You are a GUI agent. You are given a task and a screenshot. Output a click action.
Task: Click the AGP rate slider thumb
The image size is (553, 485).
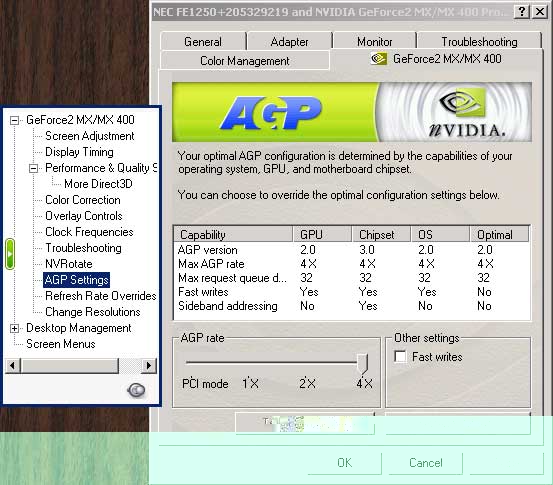pyautogui.click(x=362, y=364)
